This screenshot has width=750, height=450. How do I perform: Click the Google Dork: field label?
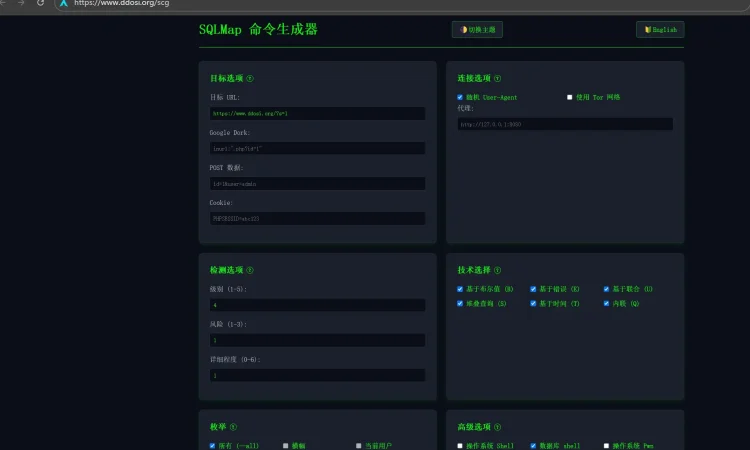(x=230, y=132)
